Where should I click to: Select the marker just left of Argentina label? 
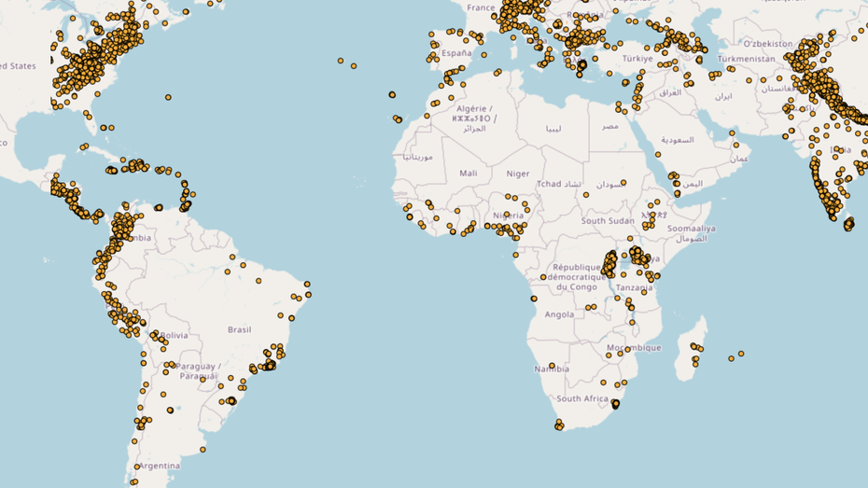(137, 467)
